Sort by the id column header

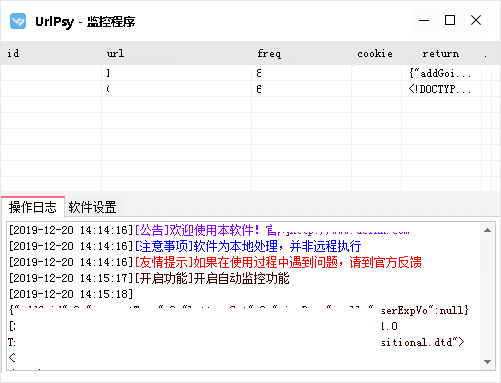[51, 53]
